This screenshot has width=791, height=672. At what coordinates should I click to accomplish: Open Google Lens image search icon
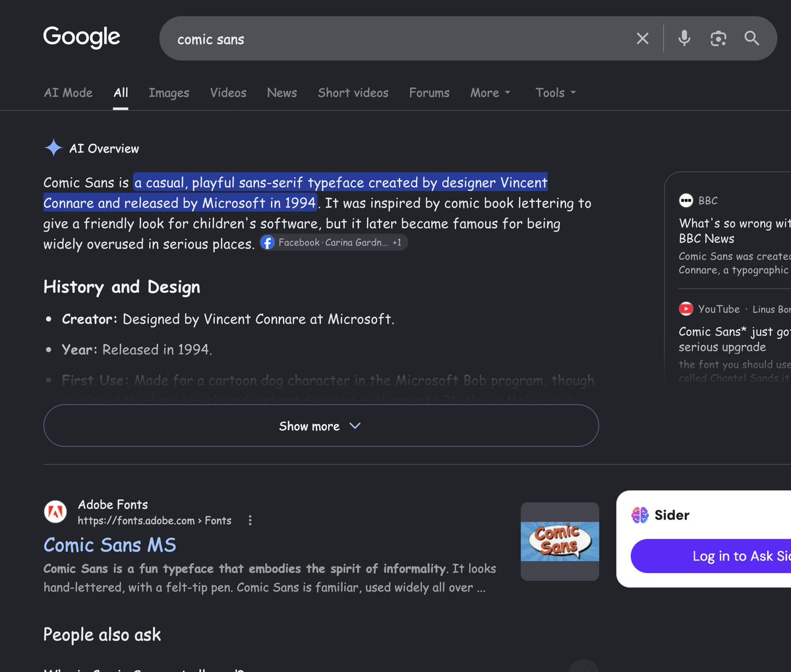click(x=718, y=38)
